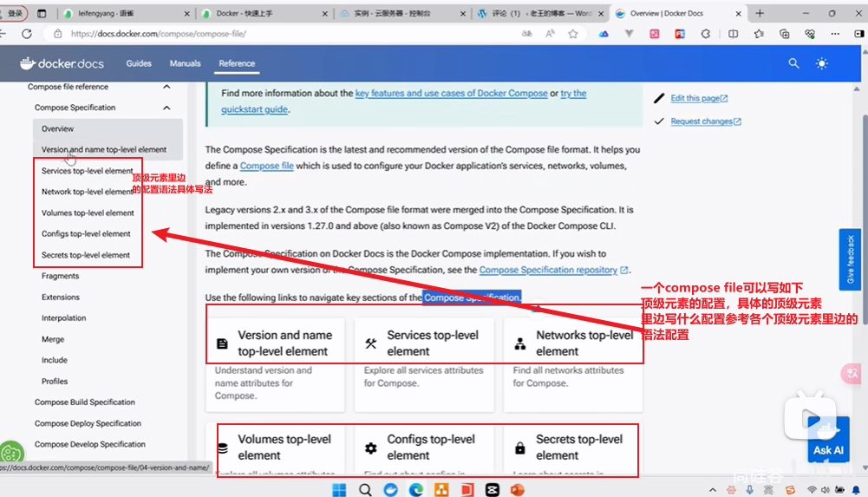Toggle the light/dark theme sun icon

[x=821, y=63]
